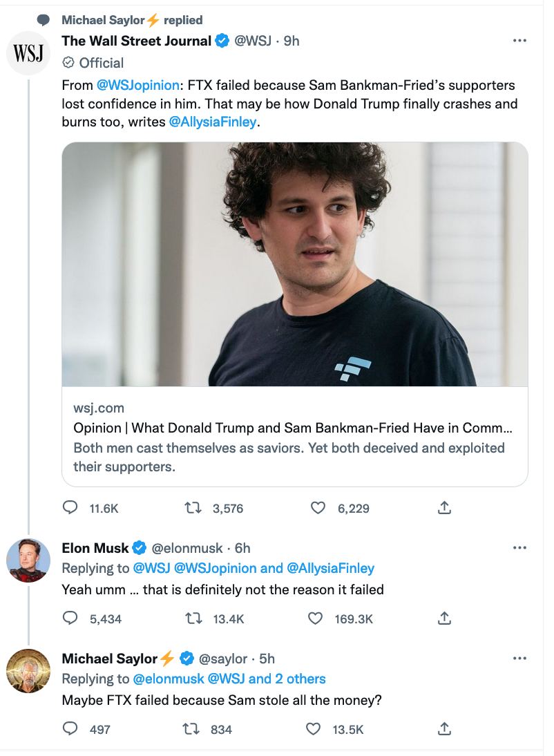View Elon Musk's profile picture
This screenshot has height=756, width=554.
pos(28,560)
